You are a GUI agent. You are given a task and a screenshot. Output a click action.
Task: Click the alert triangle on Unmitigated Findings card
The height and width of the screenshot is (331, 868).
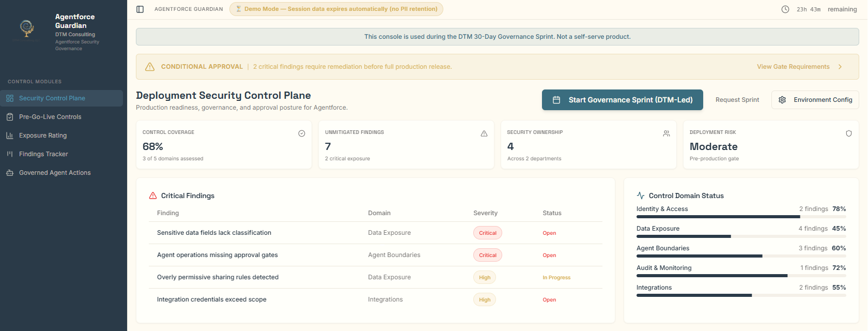click(x=484, y=133)
